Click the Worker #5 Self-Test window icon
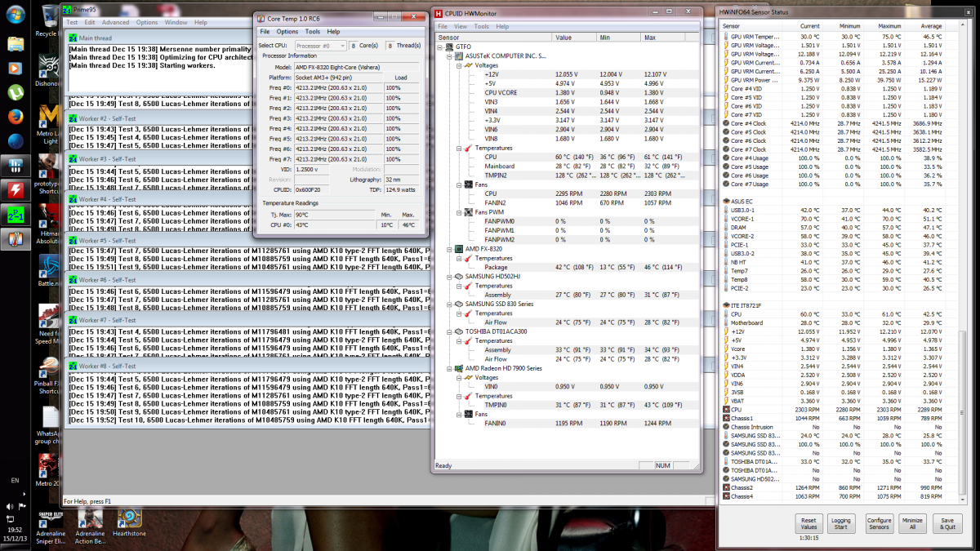 click(72, 241)
